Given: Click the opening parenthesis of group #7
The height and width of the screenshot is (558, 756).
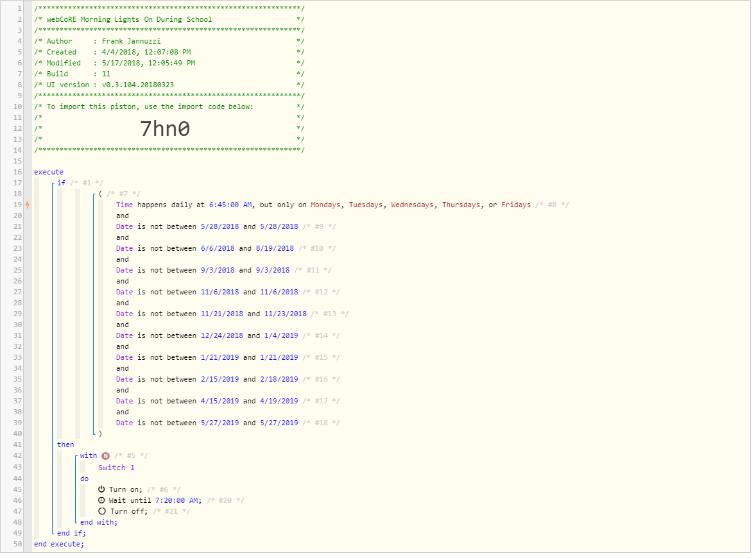Looking at the screenshot, I should 100,195.
